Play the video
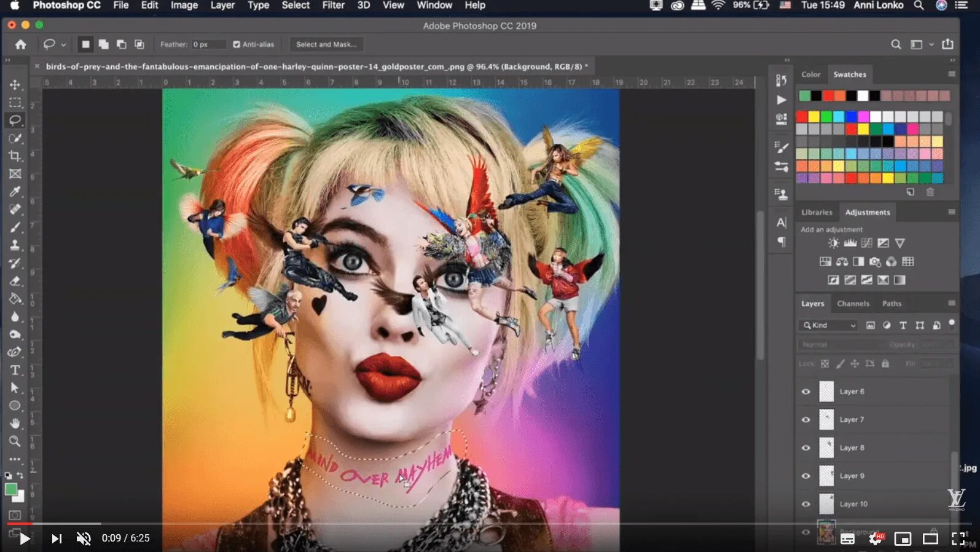The width and height of the screenshot is (980, 552). [25, 538]
